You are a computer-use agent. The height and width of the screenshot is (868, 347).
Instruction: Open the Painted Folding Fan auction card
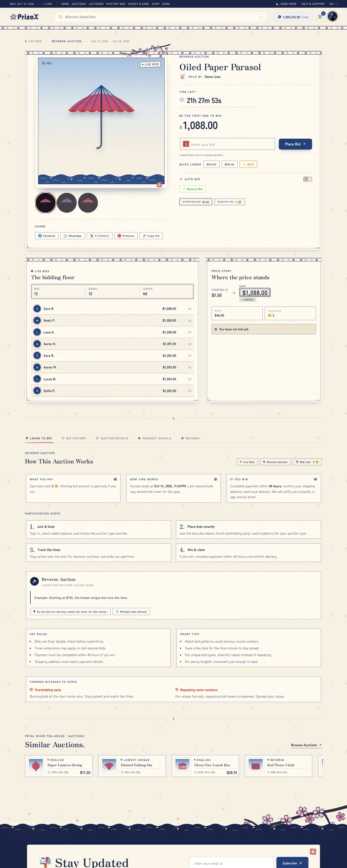click(x=132, y=766)
